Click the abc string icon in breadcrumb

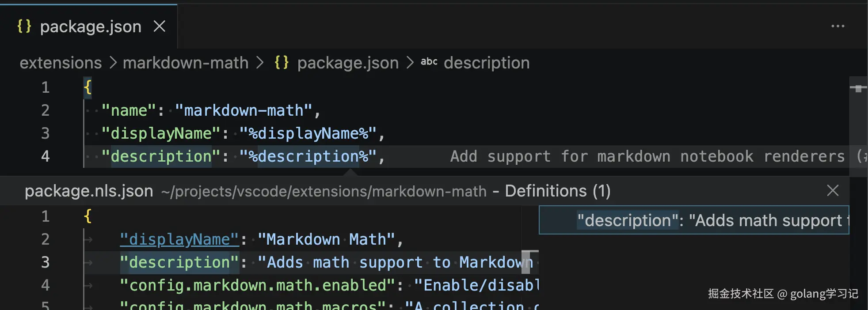(x=429, y=62)
